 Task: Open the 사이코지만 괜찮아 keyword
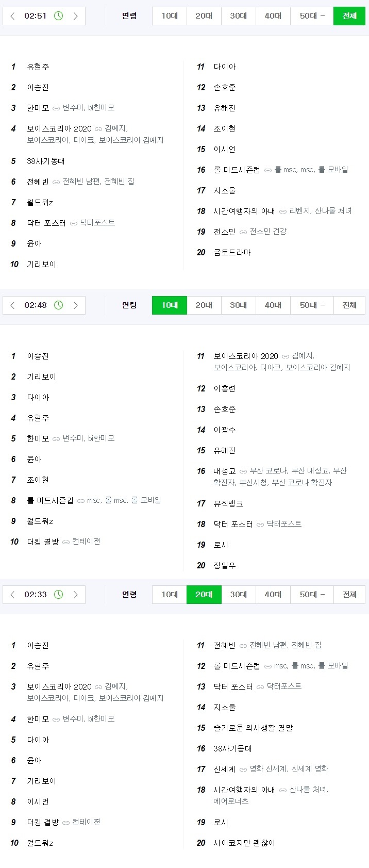(x=244, y=843)
